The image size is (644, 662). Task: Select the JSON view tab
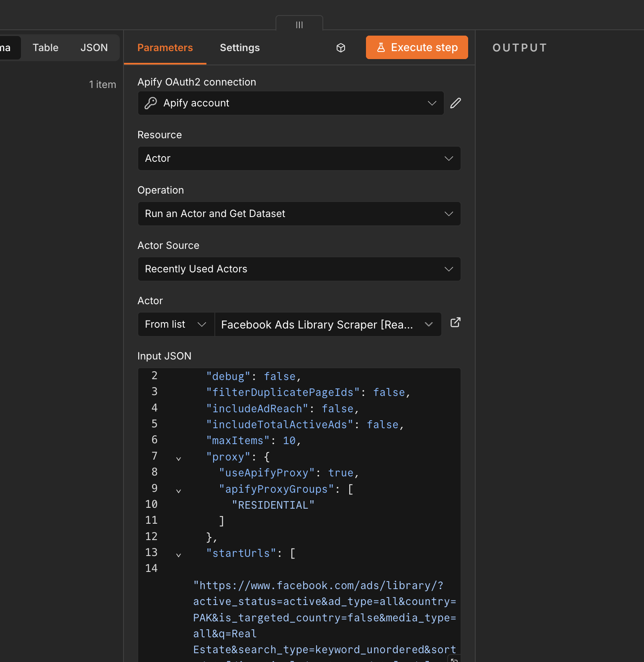(x=94, y=48)
